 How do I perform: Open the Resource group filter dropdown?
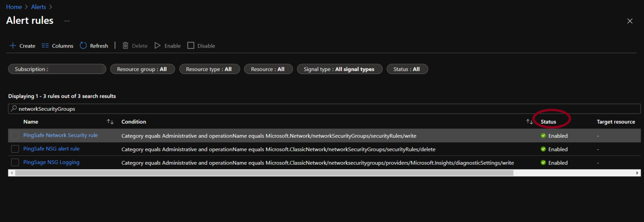click(x=142, y=69)
